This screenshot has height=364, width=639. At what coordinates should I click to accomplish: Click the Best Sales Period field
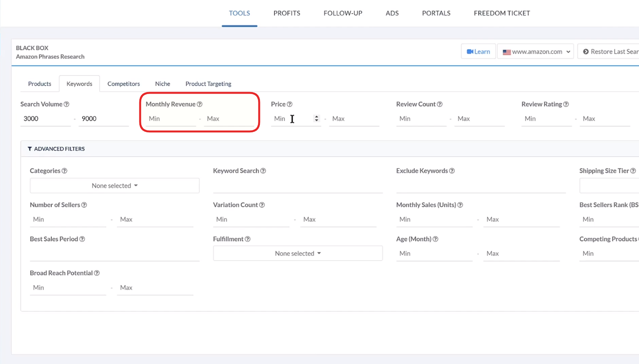115,254
